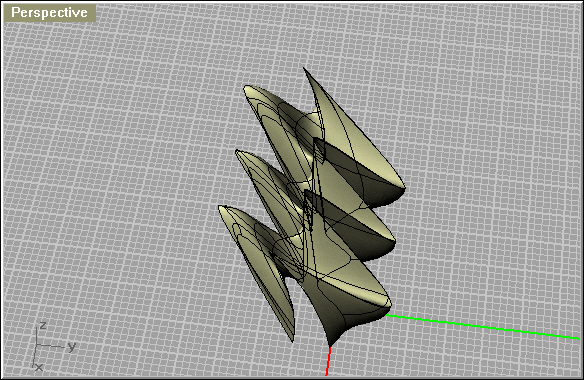
Task: Click the red X axis line
Action: pos(328,361)
